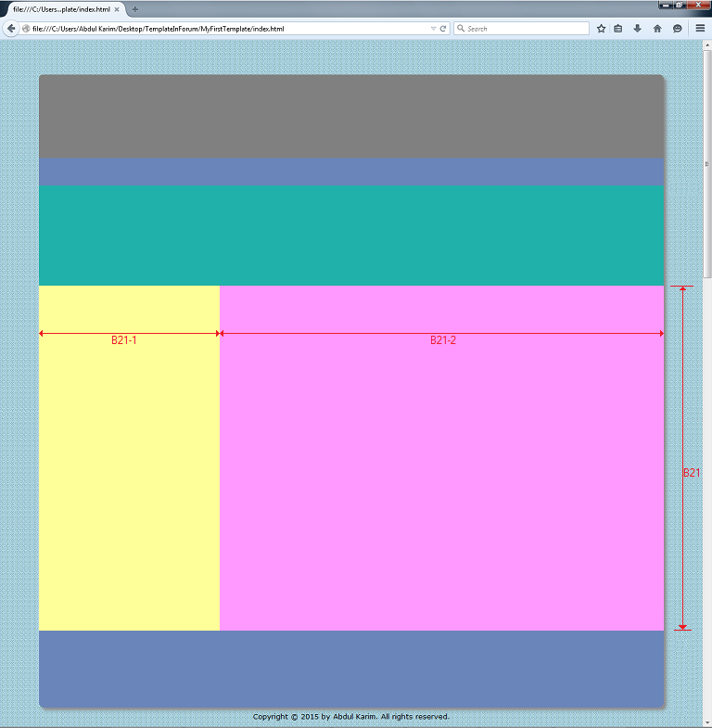
Task: Click the globe site identity icon
Action: click(x=27, y=29)
